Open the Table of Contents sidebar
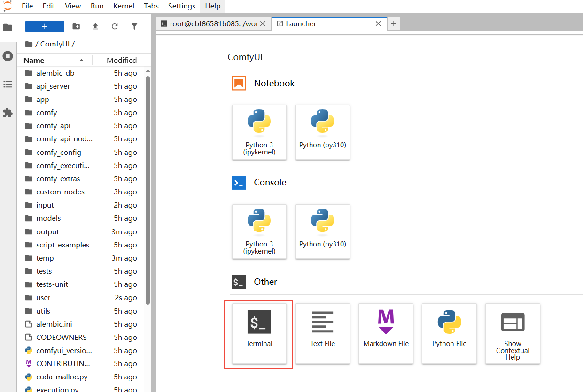The image size is (583, 392). click(x=8, y=84)
